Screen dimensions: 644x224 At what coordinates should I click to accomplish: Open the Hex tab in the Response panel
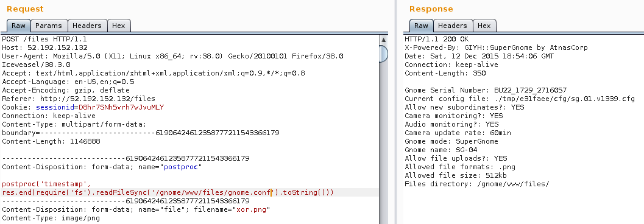pyautogui.click(x=484, y=26)
